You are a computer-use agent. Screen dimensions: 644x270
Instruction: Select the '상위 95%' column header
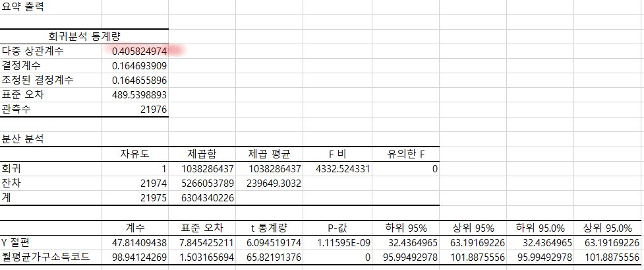(473, 228)
